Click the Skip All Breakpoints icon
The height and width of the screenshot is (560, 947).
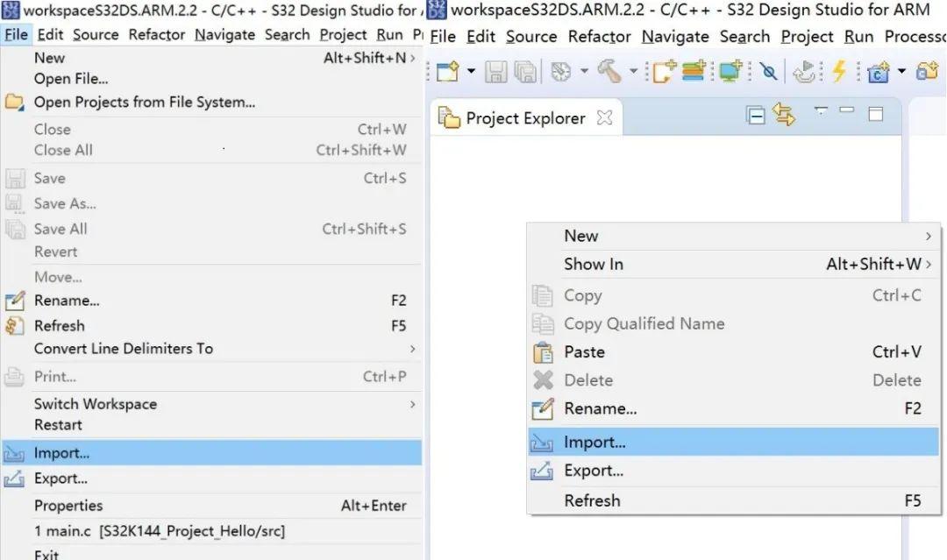pyautogui.click(x=769, y=72)
